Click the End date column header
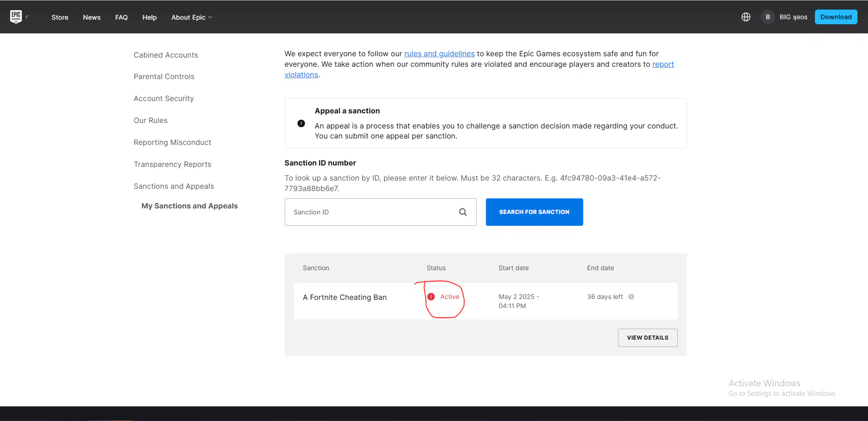The width and height of the screenshot is (868, 421). pyautogui.click(x=600, y=268)
